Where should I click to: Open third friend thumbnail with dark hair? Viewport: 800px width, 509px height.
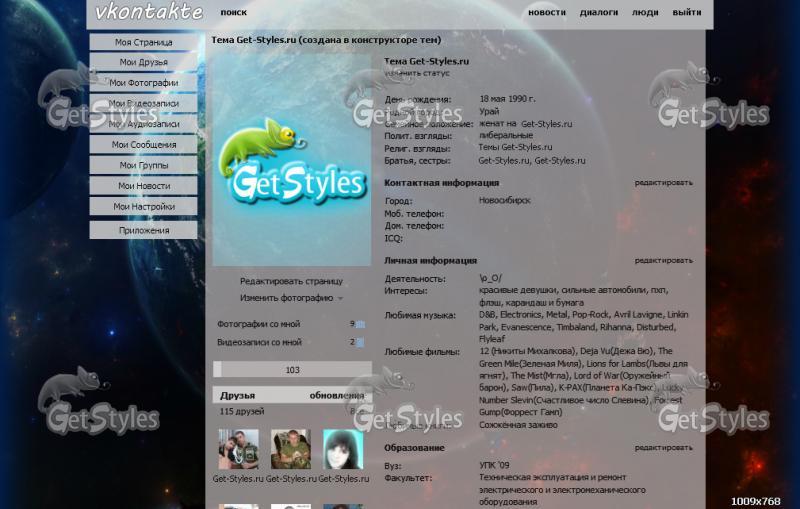(343, 449)
